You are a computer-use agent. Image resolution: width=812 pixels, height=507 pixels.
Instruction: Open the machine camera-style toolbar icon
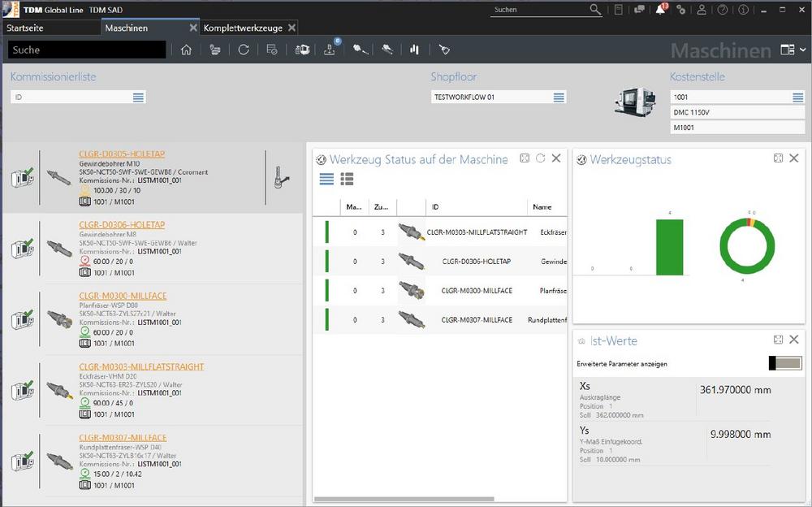[x=302, y=50]
